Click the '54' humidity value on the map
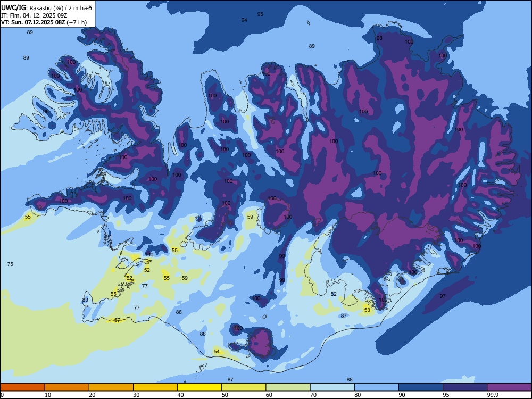The height and width of the screenshot is (399, 532). coord(217,351)
